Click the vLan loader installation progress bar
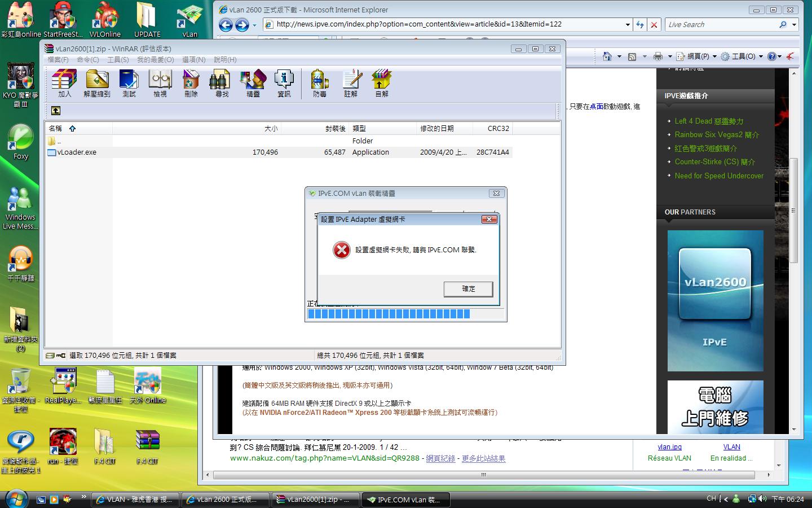This screenshot has height=508, width=812. pos(405,314)
